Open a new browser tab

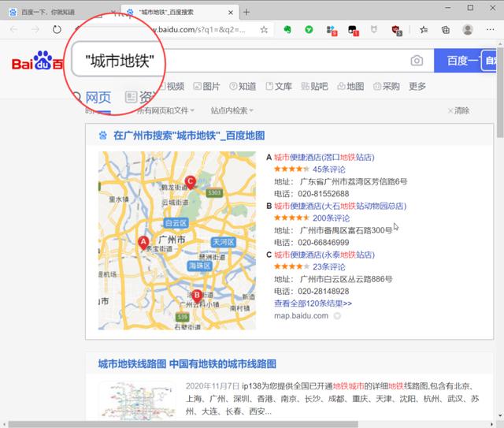pyautogui.click(x=246, y=13)
